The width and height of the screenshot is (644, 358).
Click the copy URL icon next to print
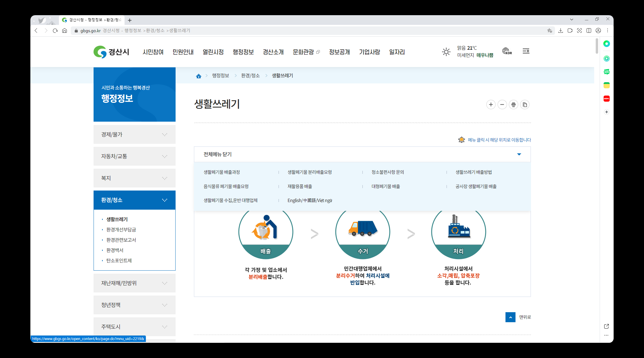pyautogui.click(x=525, y=105)
